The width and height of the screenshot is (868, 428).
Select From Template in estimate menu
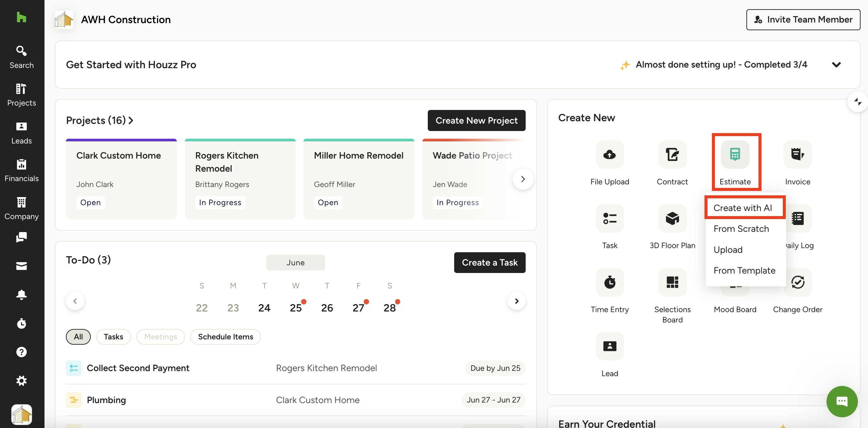tap(744, 270)
